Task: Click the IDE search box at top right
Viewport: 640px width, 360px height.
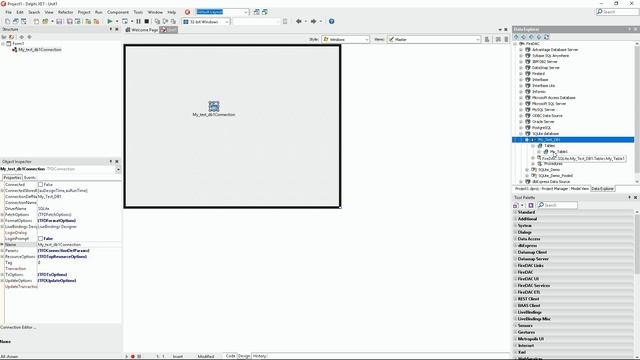Action: tap(617, 12)
